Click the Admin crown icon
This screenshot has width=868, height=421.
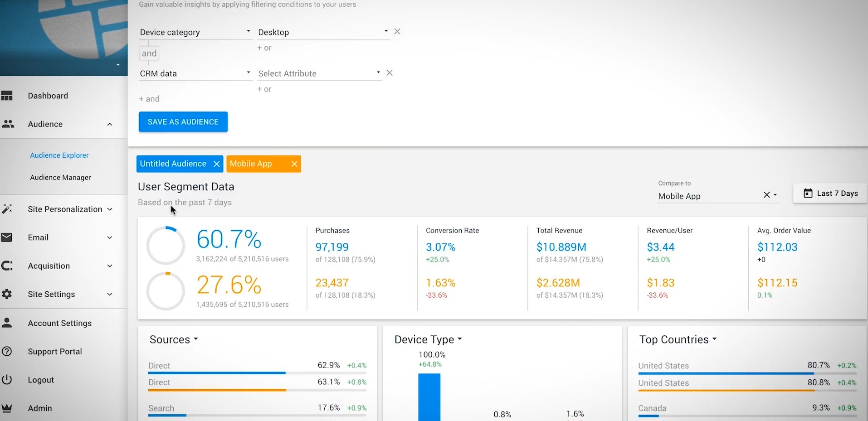(7, 408)
